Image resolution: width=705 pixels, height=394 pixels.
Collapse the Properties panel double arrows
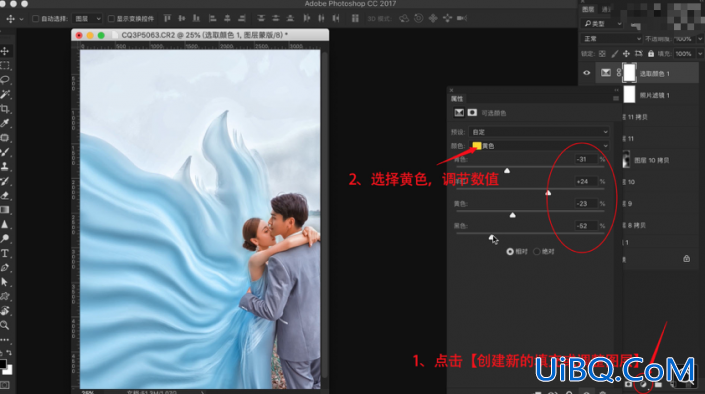(x=616, y=90)
